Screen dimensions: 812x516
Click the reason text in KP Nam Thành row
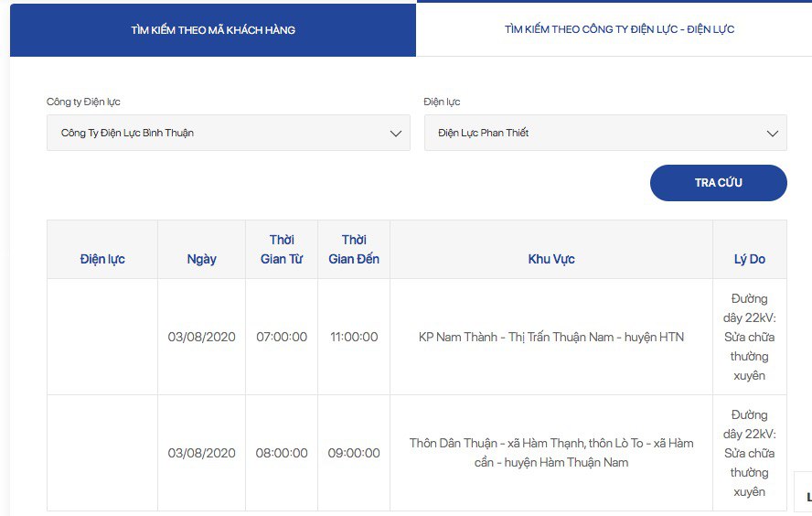pos(749,337)
